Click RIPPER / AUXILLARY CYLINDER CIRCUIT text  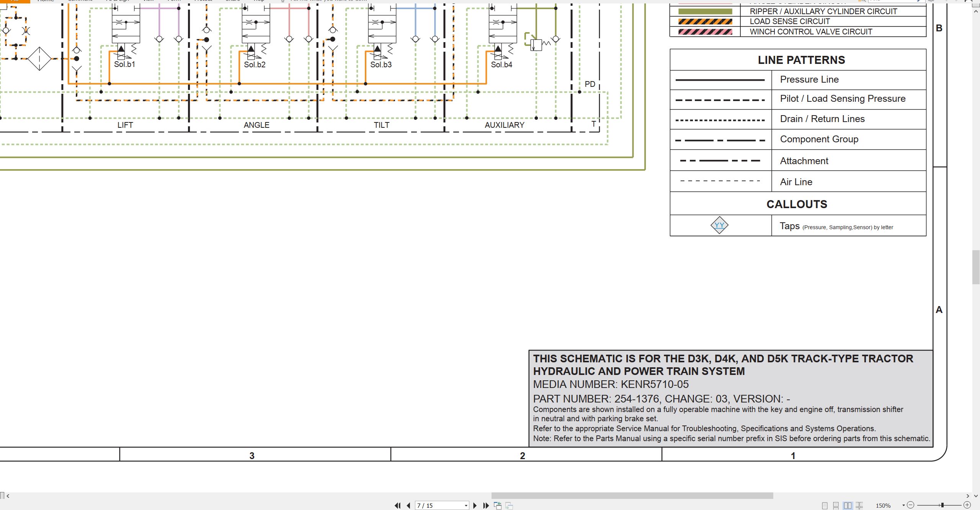[823, 11]
